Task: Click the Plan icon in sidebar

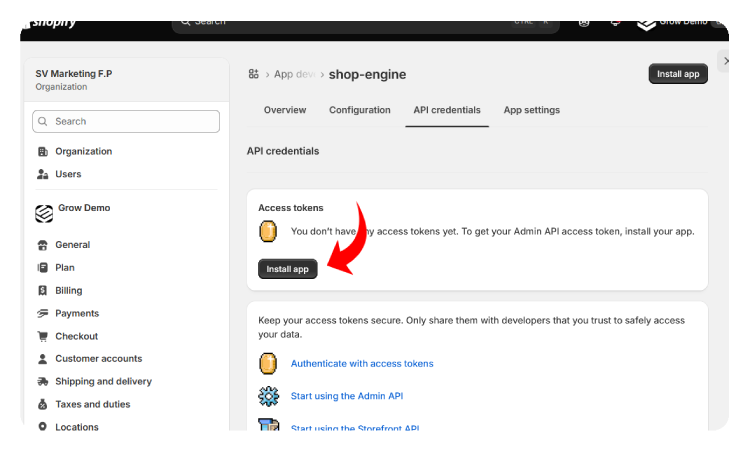Action: click(x=43, y=267)
